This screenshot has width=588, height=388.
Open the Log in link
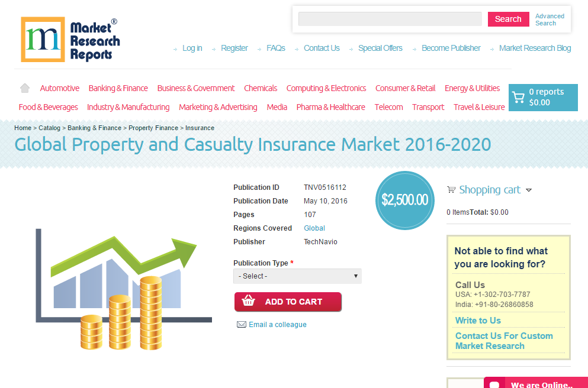(192, 48)
